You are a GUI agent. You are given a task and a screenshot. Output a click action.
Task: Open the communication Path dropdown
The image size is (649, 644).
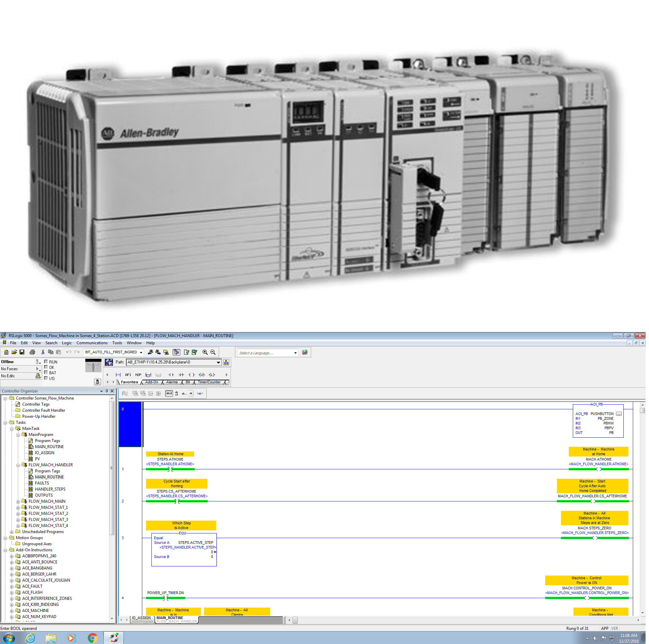[218, 362]
